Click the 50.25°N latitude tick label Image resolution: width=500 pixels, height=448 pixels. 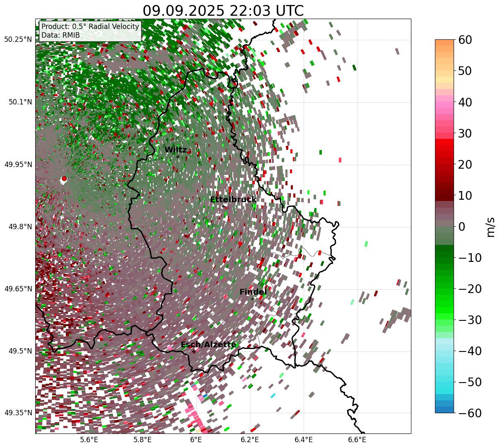(x=18, y=40)
